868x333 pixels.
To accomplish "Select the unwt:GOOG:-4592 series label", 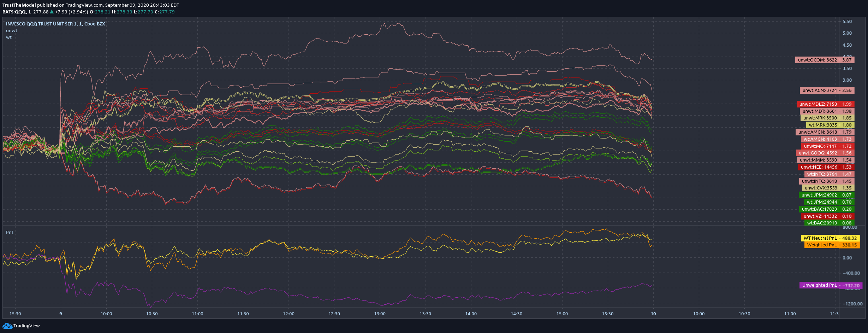I will (x=818, y=153).
